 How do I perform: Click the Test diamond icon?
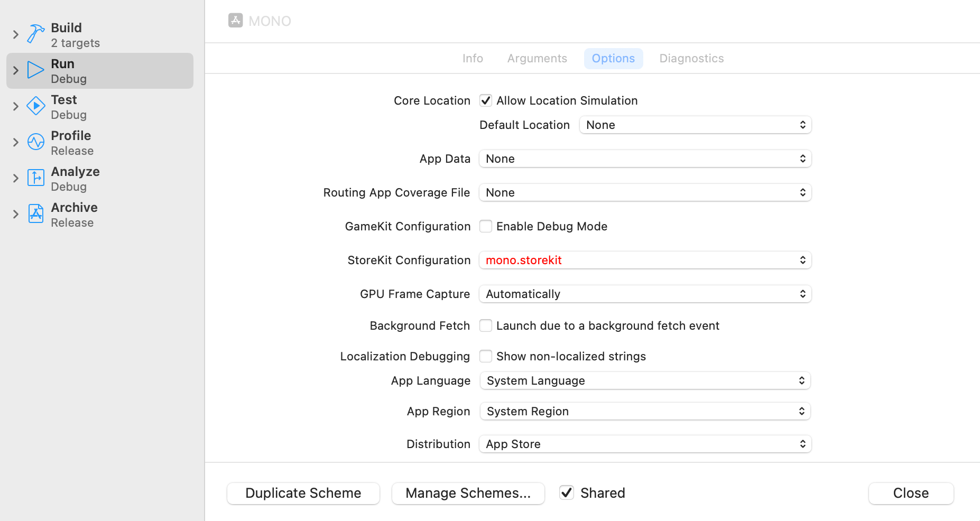click(35, 106)
